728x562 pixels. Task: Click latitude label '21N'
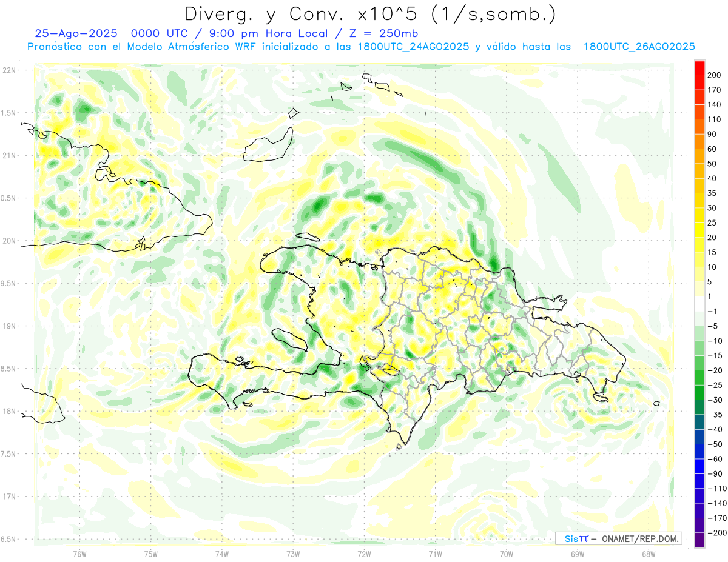pyautogui.click(x=9, y=155)
